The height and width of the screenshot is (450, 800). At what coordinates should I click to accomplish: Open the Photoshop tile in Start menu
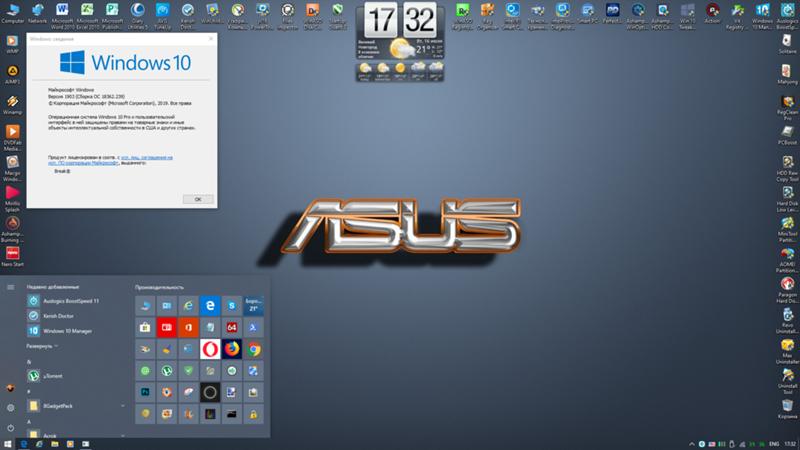(145, 392)
